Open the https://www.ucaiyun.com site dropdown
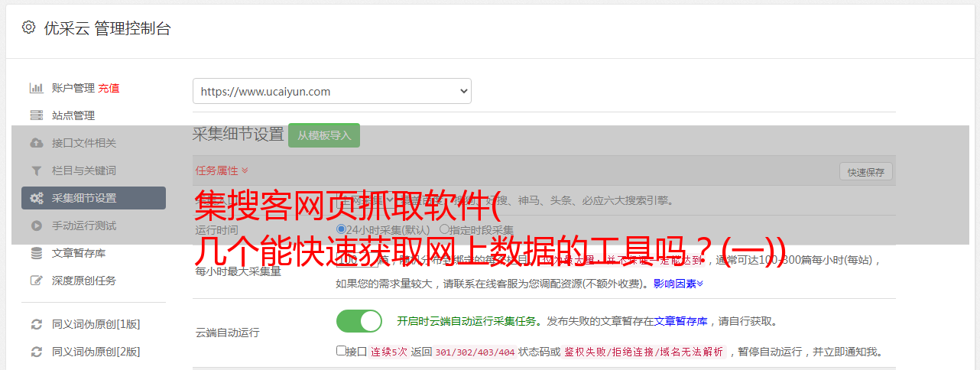 (x=332, y=91)
